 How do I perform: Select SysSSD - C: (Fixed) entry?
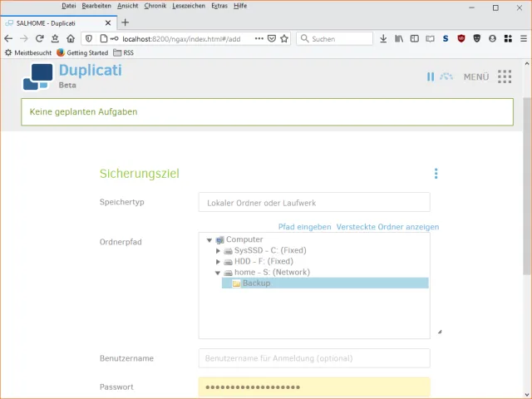[270, 250]
